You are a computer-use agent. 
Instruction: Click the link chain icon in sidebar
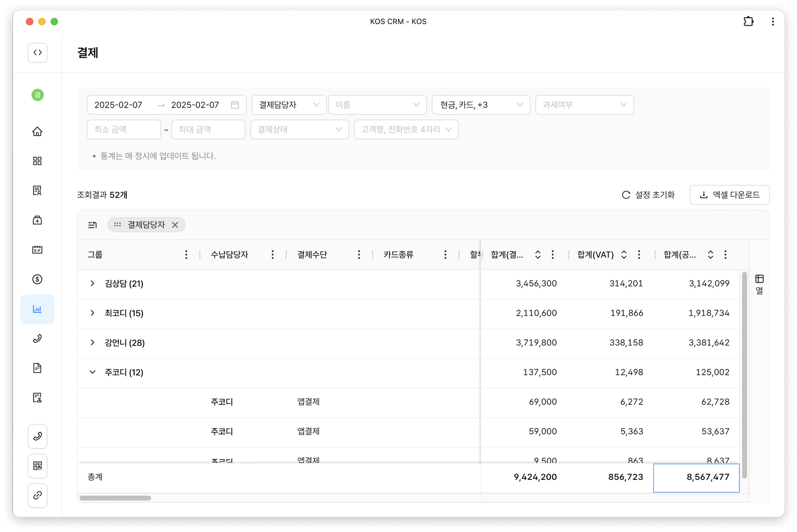click(37, 495)
